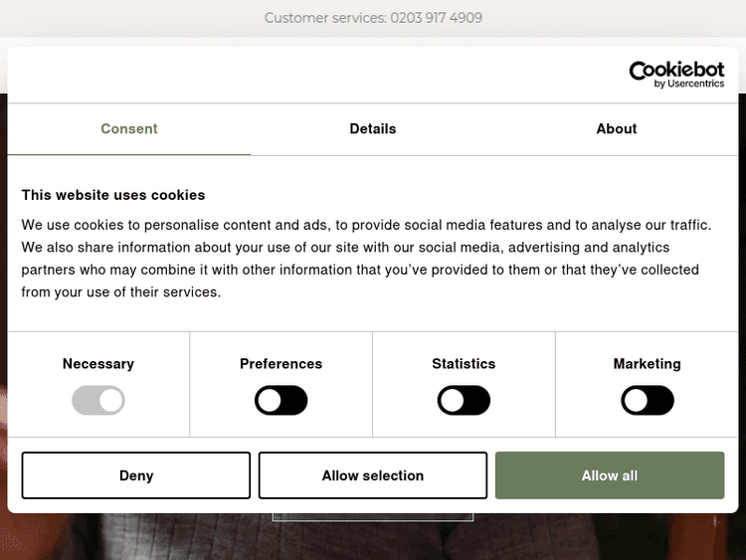The width and height of the screenshot is (746, 560).
Task: Click the Preferences category label
Action: 281,364
